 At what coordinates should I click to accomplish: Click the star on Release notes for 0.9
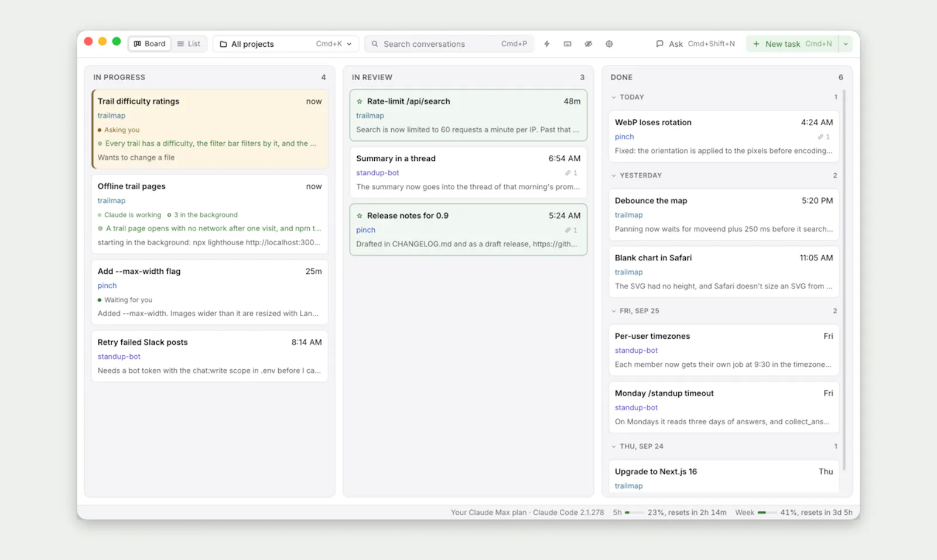[360, 215]
